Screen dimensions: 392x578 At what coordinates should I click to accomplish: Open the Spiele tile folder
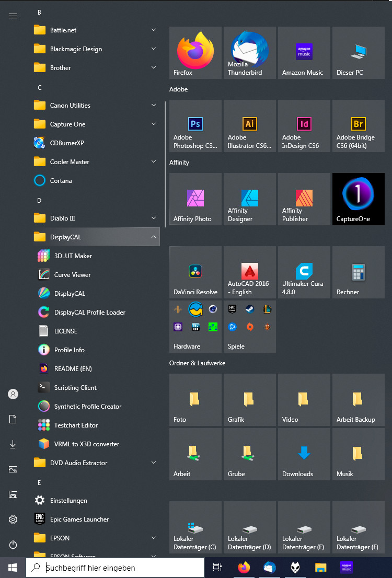(x=250, y=327)
